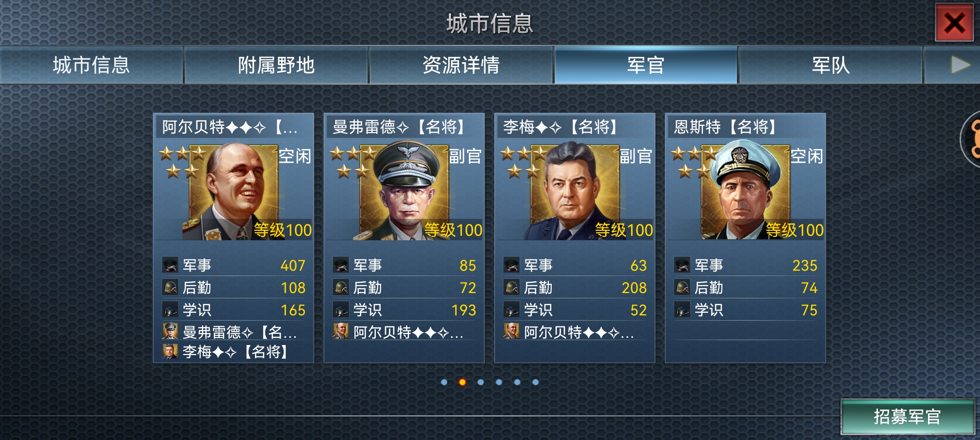The image size is (980, 440).
Task: Tap 曼弗雷德 adjutant mini portrait under 阿尔贝特
Action: [170, 331]
